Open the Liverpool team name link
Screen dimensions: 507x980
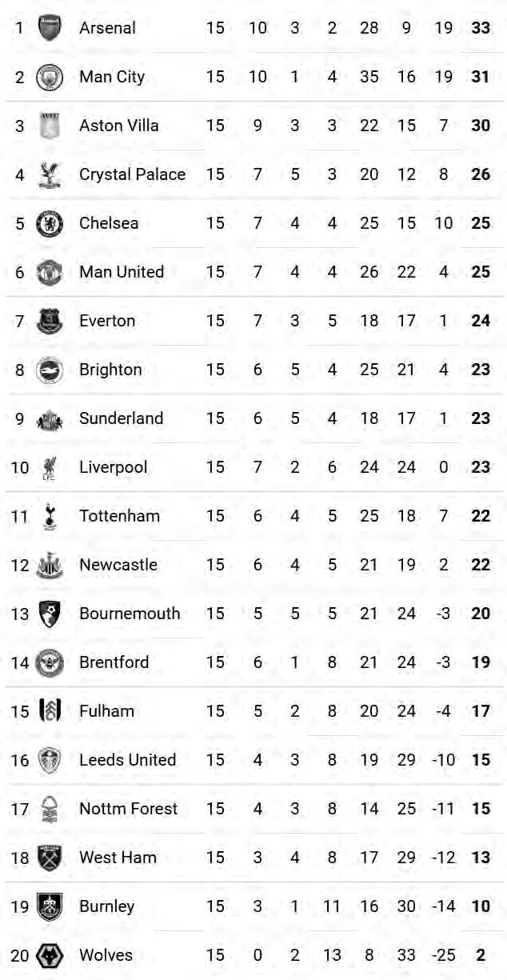[x=114, y=467]
